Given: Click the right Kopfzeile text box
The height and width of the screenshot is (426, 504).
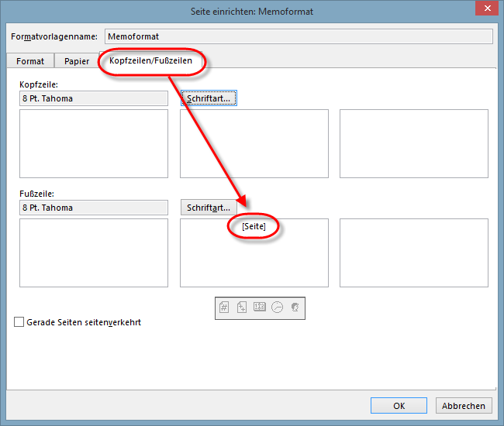Looking at the screenshot, I should pyautogui.click(x=414, y=143).
